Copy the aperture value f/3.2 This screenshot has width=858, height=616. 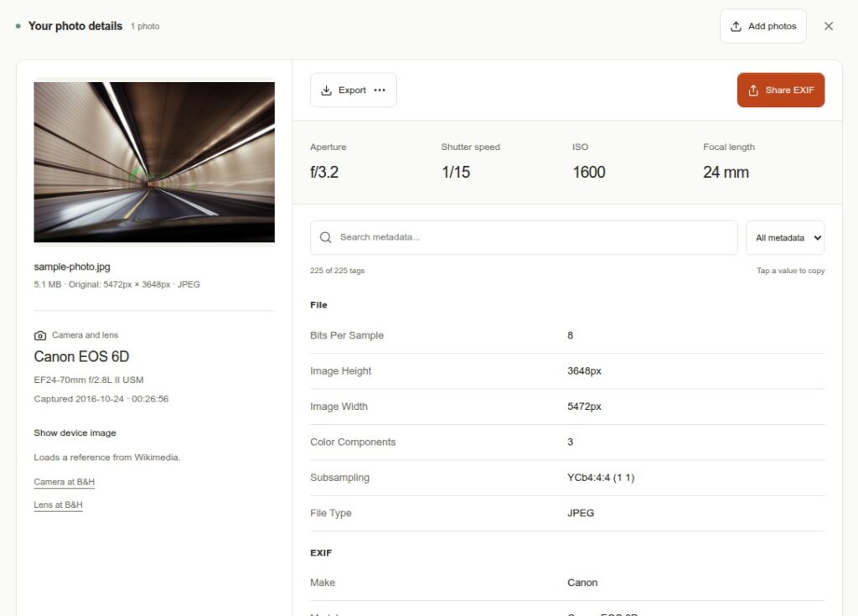[324, 173]
